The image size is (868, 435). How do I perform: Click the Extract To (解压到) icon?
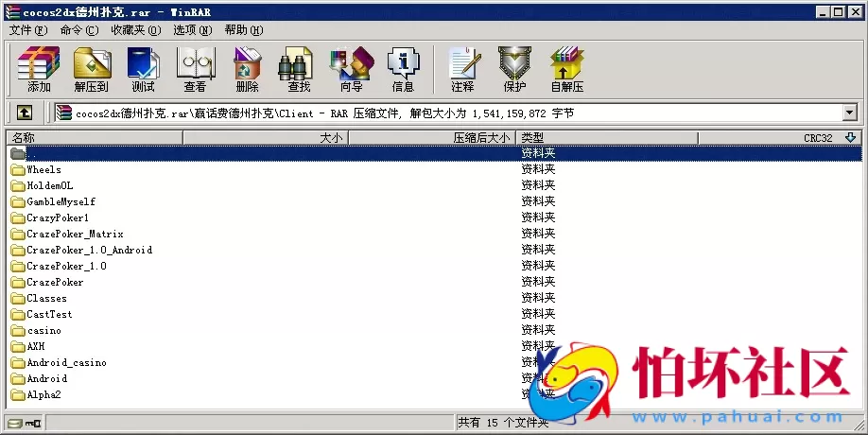92,69
